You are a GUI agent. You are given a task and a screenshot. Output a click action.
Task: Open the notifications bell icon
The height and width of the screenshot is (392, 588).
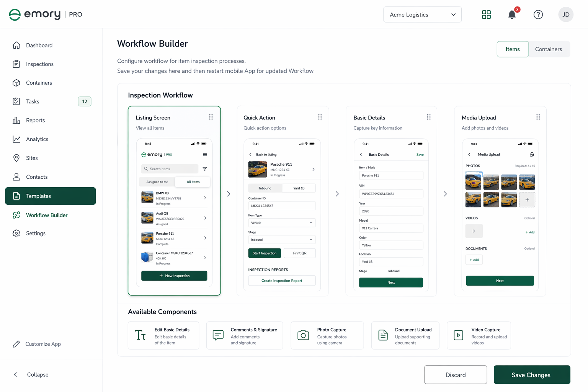(x=512, y=15)
